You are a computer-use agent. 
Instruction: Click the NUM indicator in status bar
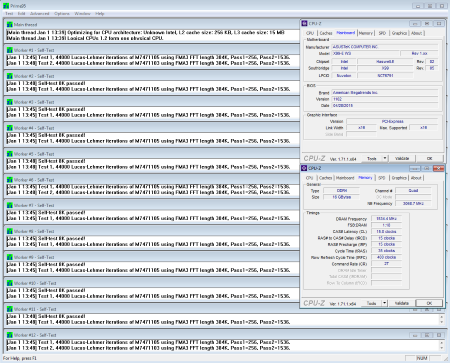(422, 358)
